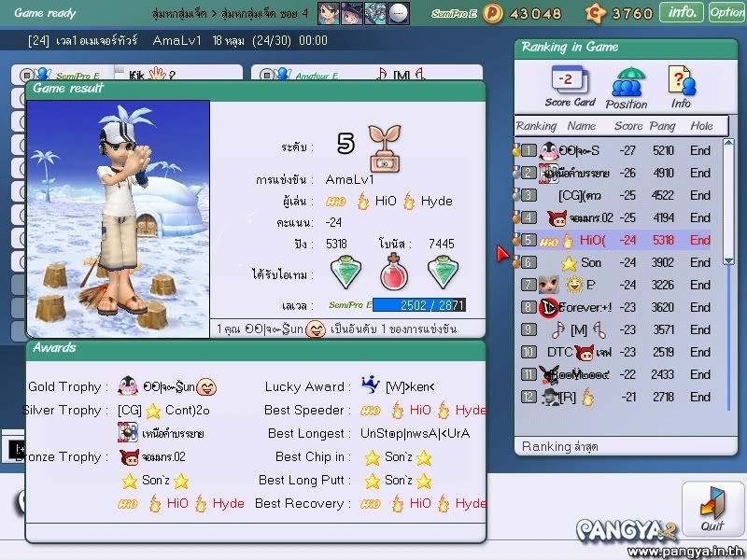The image size is (747, 560).
Task: Click the leftmost green potion reward item
Action: 345,272
